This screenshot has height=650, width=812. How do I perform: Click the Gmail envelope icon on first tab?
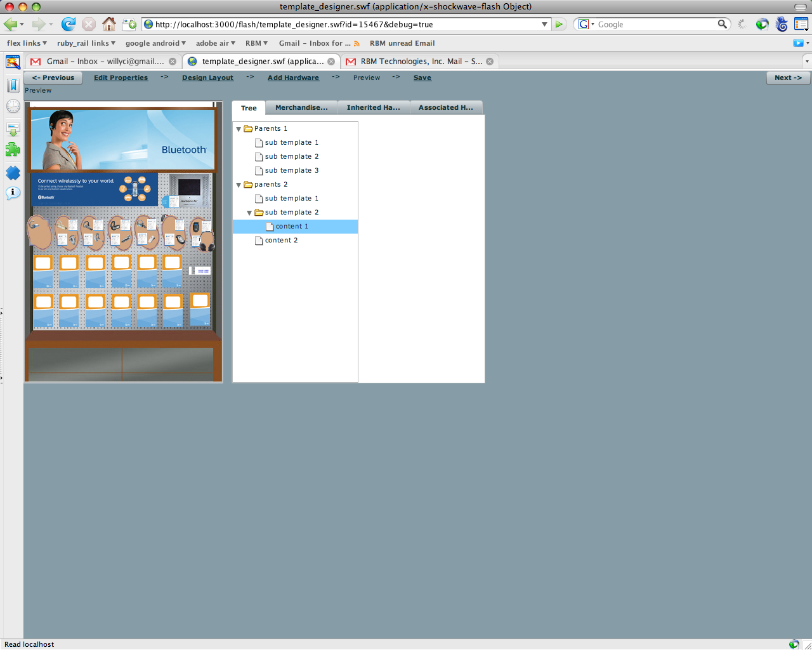(x=35, y=61)
